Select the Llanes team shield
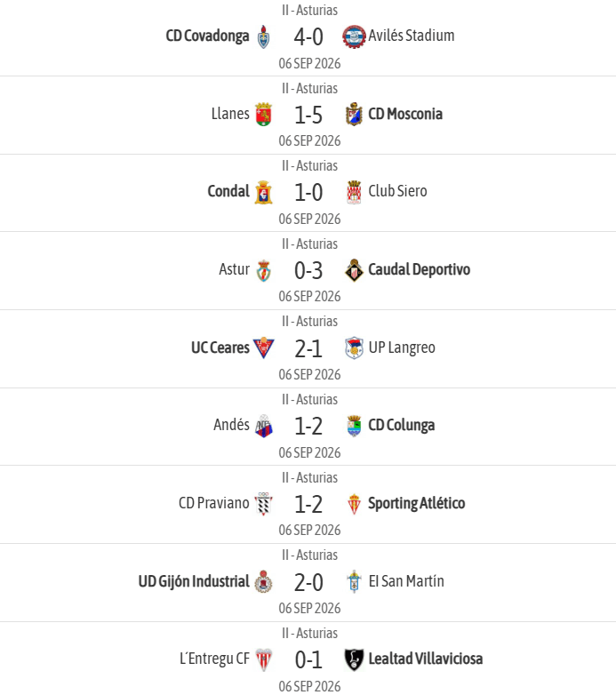 coord(264,115)
